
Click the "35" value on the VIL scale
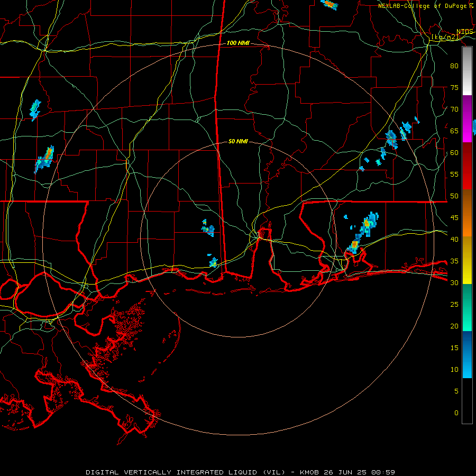[x=454, y=261]
